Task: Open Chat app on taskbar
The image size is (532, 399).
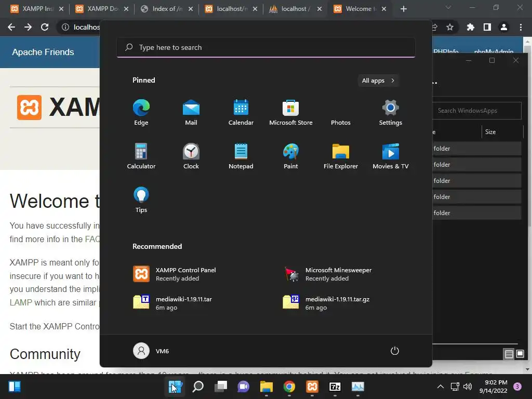Action: point(243,387)
